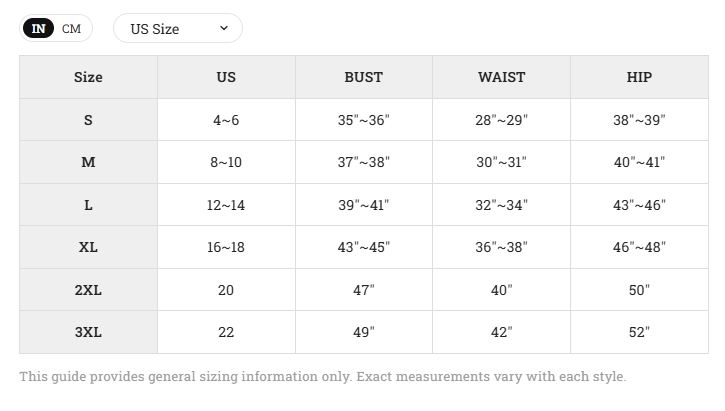Viewport: 725px width, 411px height.
Task: Click the 36"~38" waist cell
Action: [502, 247]
